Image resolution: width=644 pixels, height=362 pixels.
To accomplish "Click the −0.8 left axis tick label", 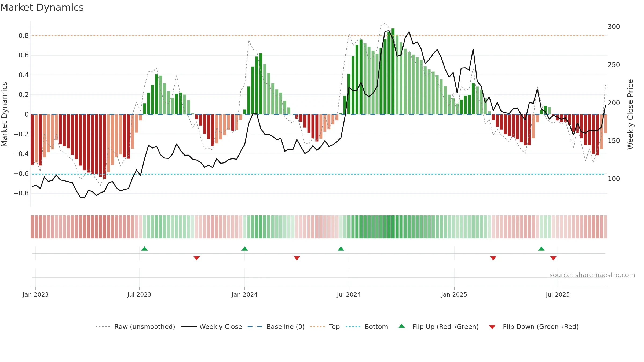I will [x=21, y=193].
